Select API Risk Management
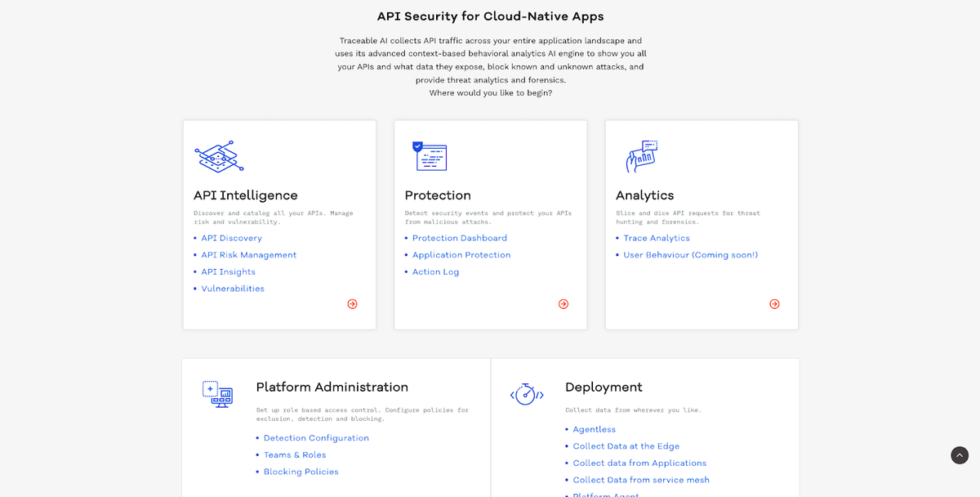Screen dimensions: 980x497 [248, 254]
